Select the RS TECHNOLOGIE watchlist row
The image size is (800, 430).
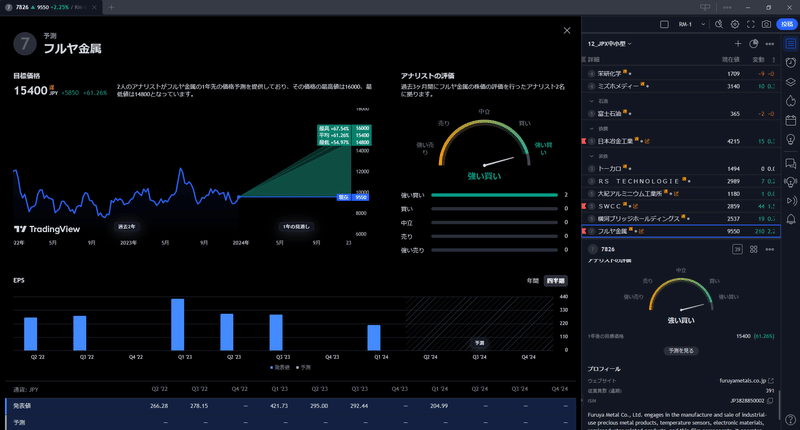coord(681,181)
